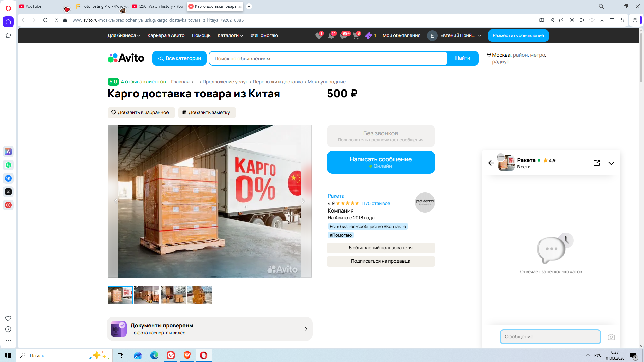Open the Avito notifications bell icon
The width and height of the screenshot is (644, 362).
click(331, 36)
